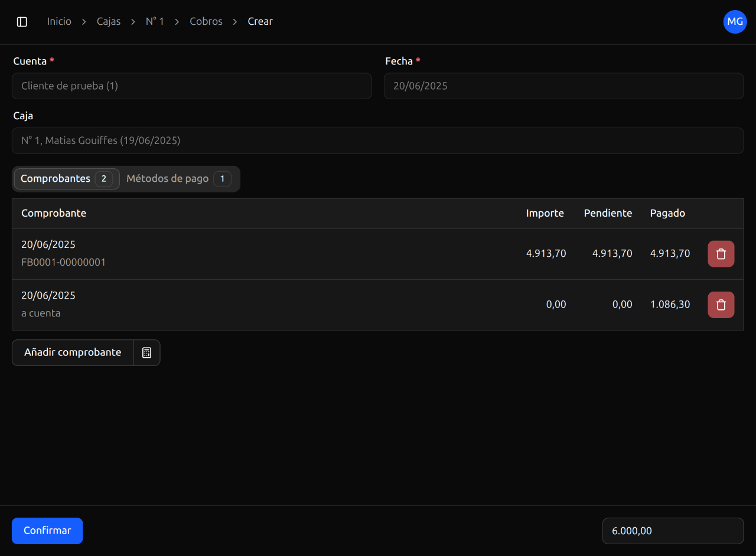Focus the 6.000,00 total amount field
Viewport: 756px width, 556px height.
[x=672, y=531]
